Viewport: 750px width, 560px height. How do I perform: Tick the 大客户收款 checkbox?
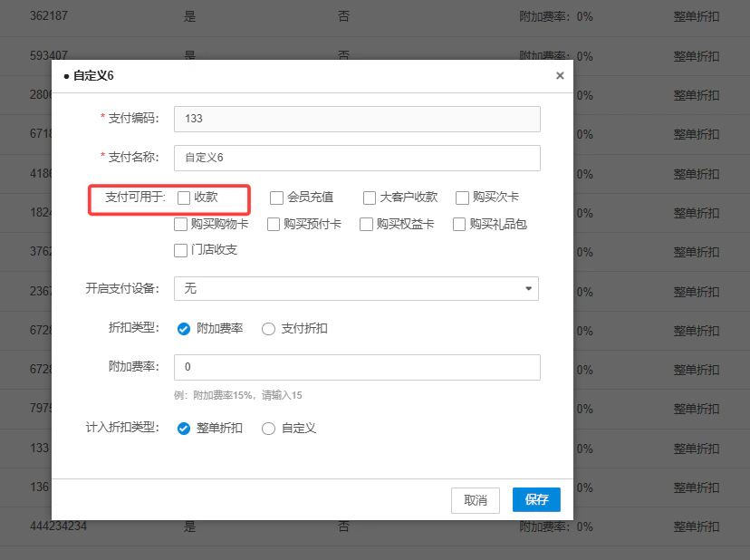[x=370, y=198]
